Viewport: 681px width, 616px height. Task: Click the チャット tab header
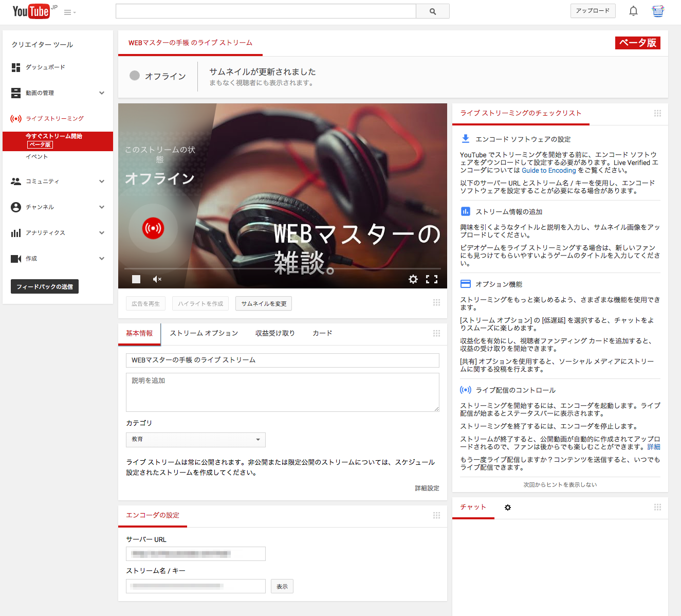[x=473, y=508]
